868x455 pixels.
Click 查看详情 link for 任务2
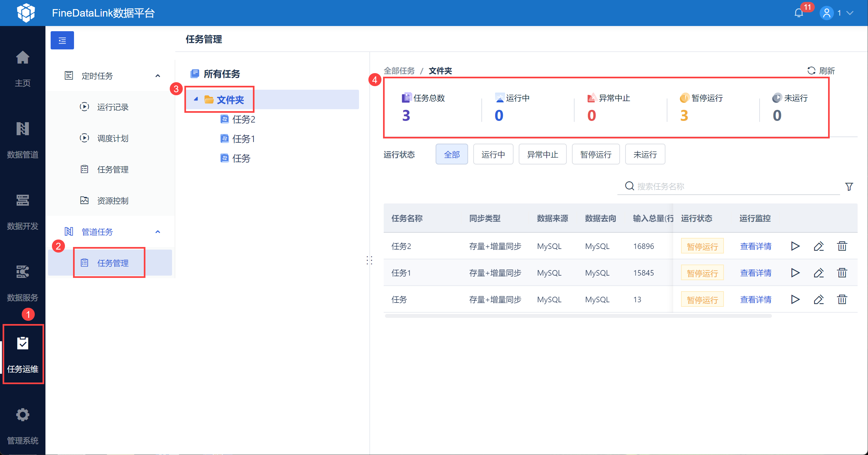[755, 246]
